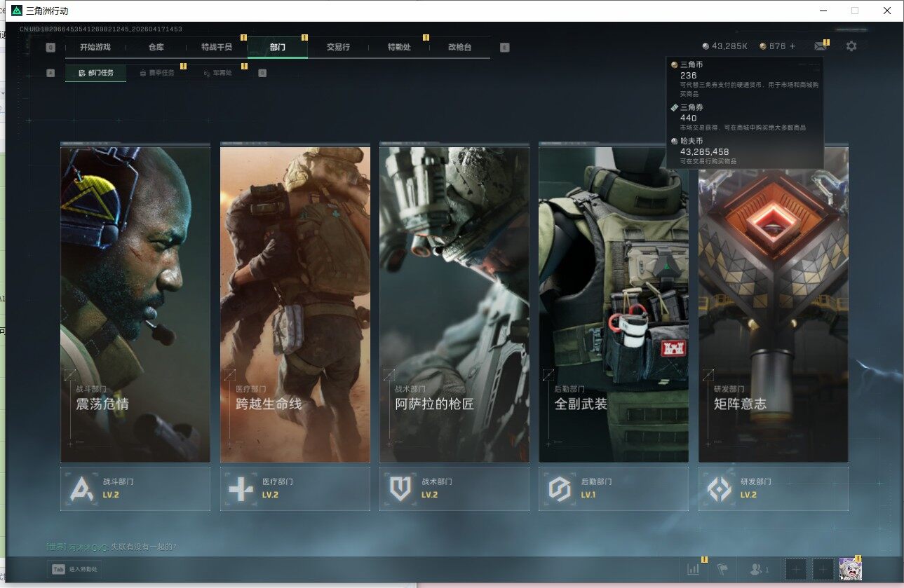The width and height of the screenshot is (904, 588).
Task: Click the E key hint icon
Action: click(505, 48)
